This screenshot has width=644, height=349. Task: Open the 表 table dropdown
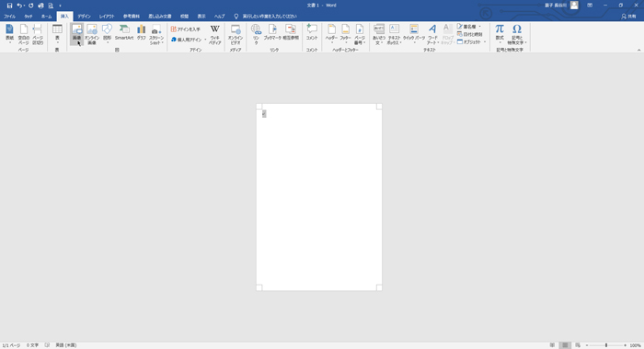[57, 34]
